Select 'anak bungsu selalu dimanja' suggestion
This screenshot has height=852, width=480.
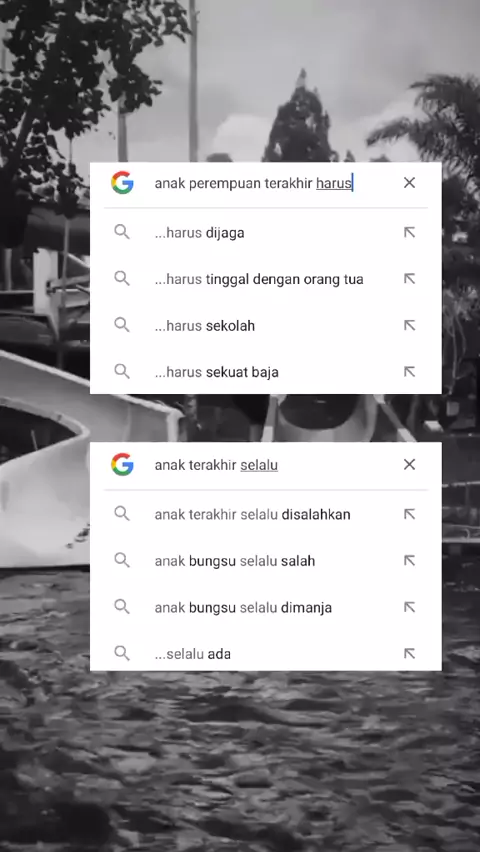click(266, 607)
